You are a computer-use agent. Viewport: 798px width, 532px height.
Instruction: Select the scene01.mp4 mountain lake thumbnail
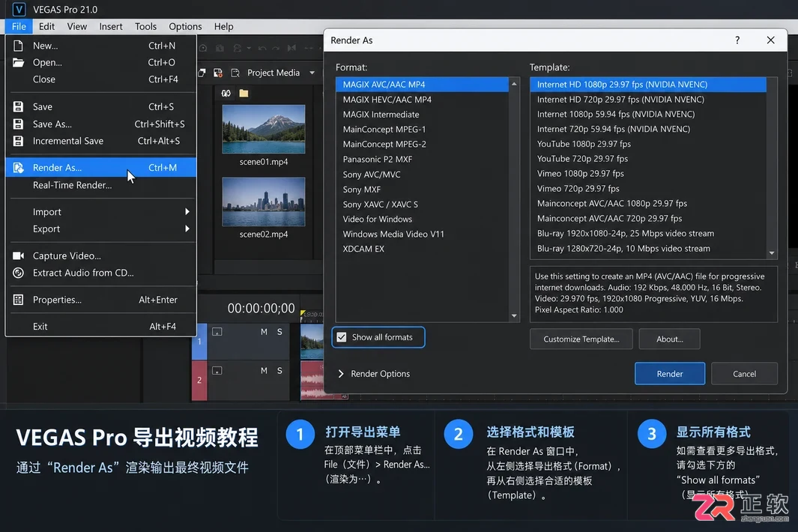264,129
